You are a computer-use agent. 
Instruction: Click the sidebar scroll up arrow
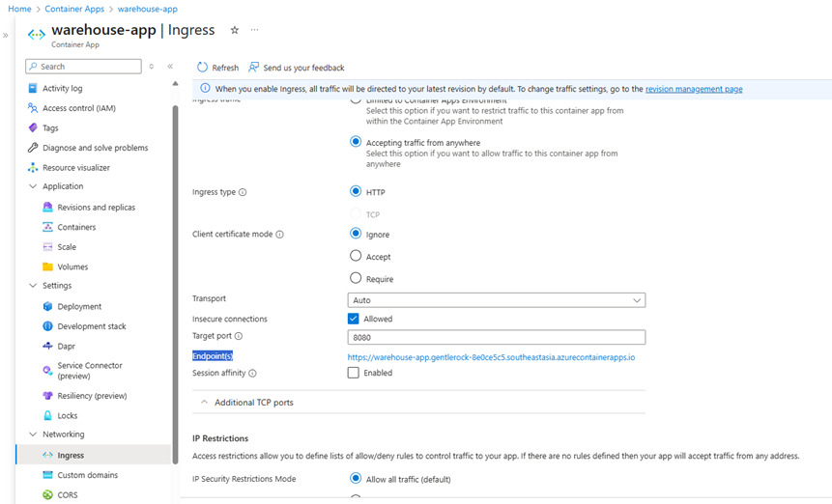tap(175, 84)
